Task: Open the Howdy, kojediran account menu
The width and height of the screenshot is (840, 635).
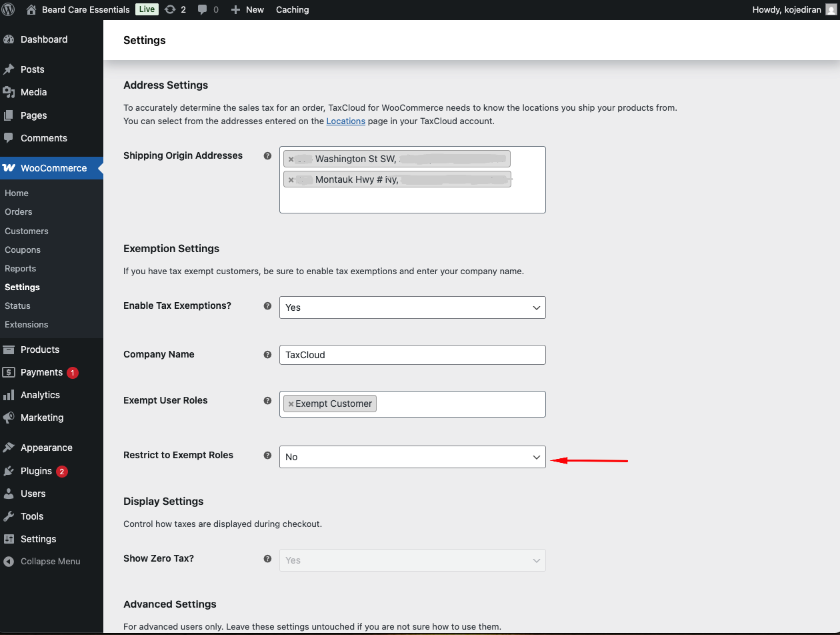Action: click(793, 9)
